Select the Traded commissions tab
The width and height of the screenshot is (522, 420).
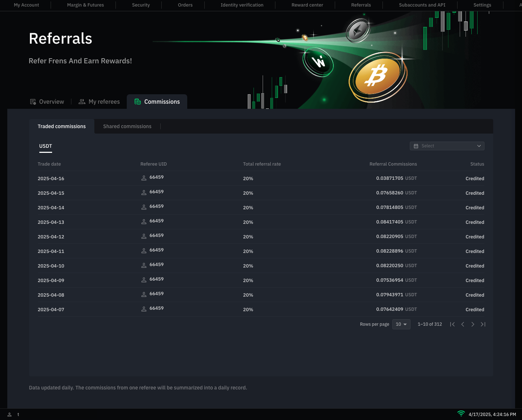click(x=62, y=126)
